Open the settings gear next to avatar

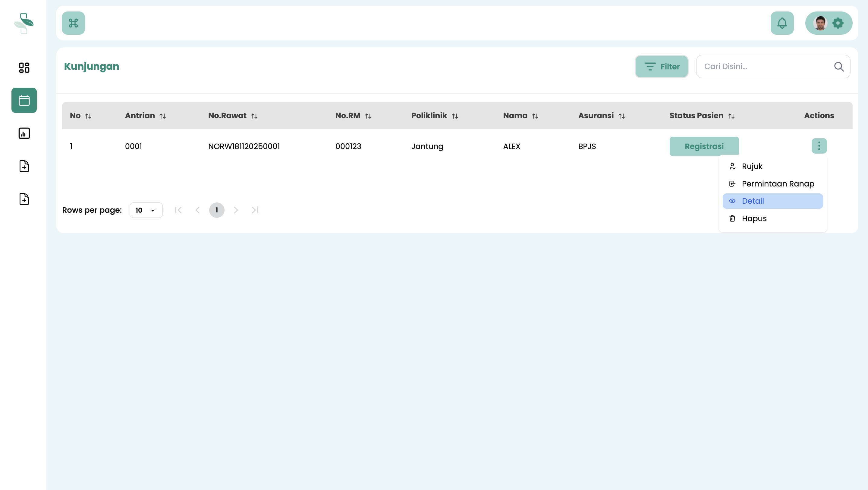pyautogui.click(x=838, y=23)
